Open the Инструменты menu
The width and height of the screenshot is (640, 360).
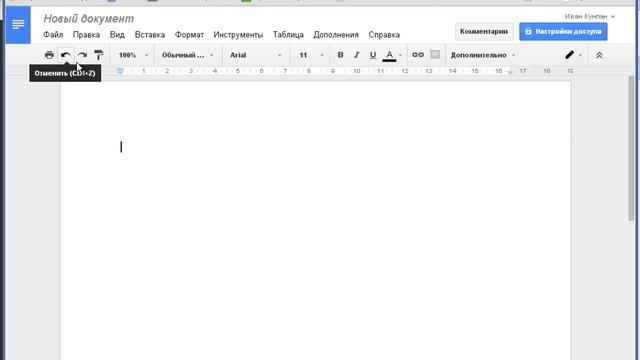[x=238, y=35]
